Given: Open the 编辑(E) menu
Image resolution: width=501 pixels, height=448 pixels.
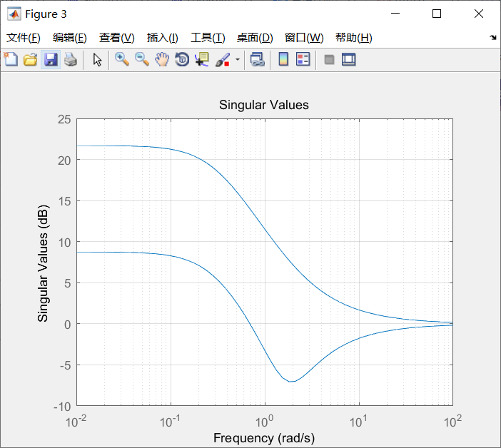Looking at the screenshot, I should 70,38.
